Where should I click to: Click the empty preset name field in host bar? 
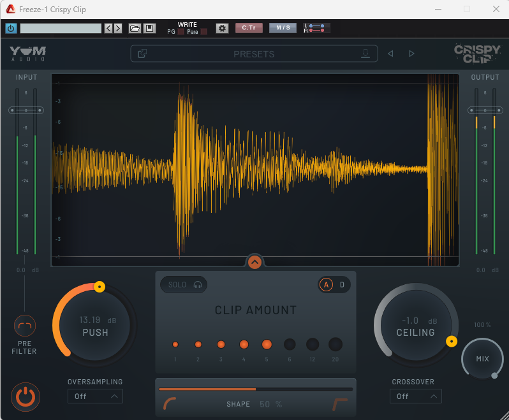tap(61, 28)
